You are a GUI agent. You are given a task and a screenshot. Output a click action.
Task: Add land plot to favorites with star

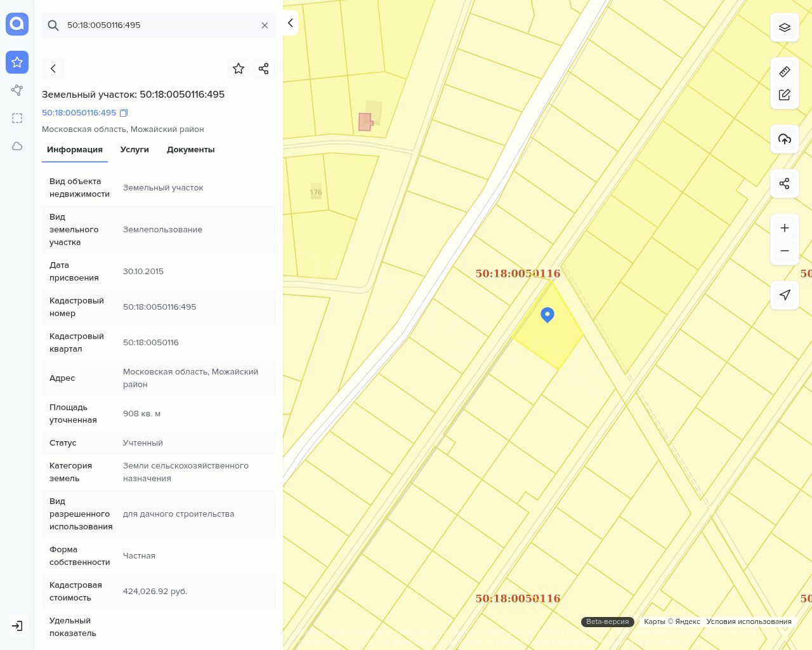pos(239,69)
